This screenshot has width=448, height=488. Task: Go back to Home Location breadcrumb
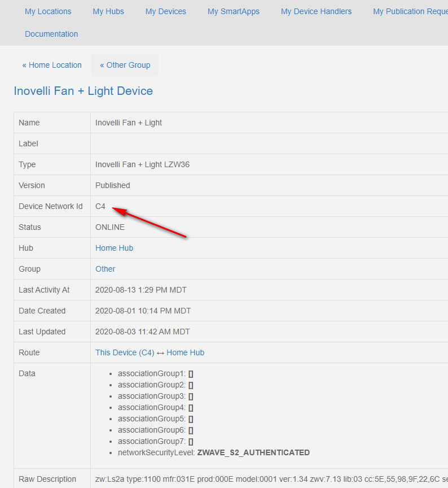point(52,65)
